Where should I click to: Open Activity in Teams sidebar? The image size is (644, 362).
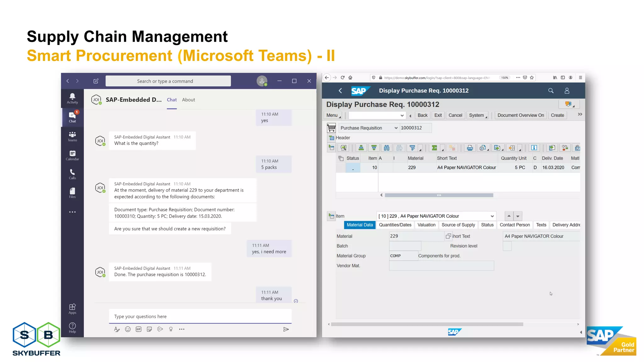(72, 98)
